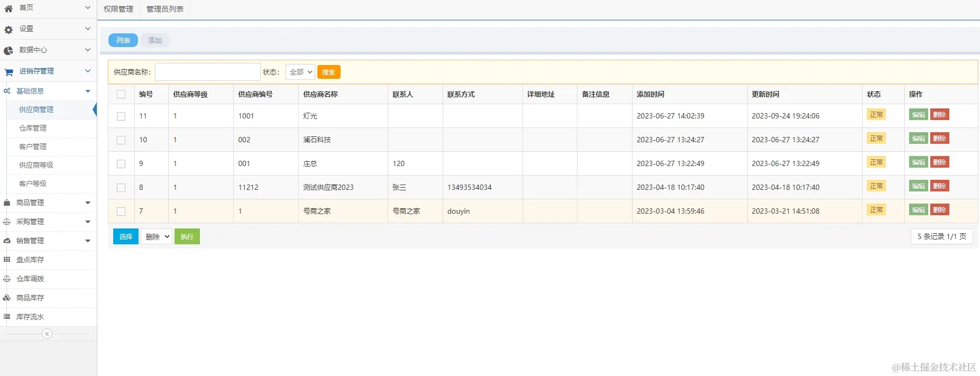Viewport: 980px width, 376px height.
Task: Expand the 商品管理 section arrow
Action: click(x=88, y=203)
